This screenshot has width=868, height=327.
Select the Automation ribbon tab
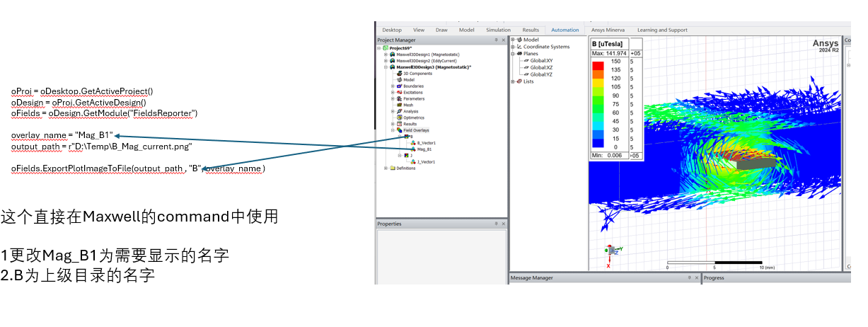pyautogui.click(x=565, y=30)
